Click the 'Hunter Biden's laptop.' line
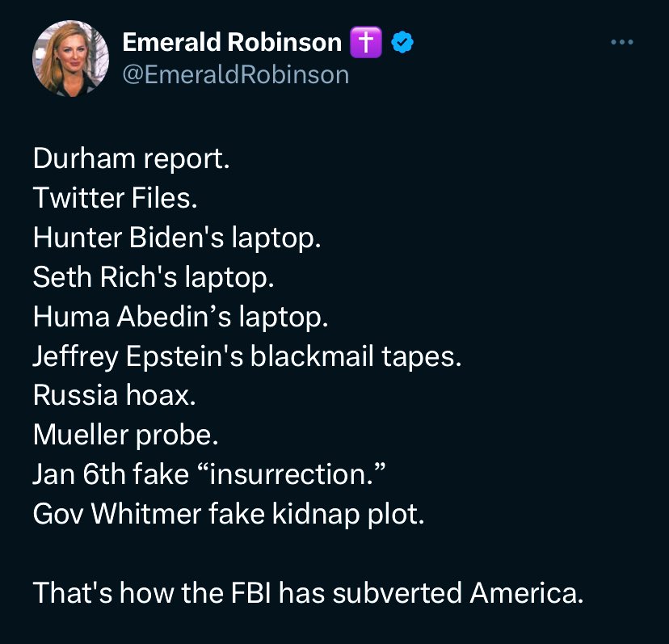This screenshot has width=669, height=644. tap(177, 238)
